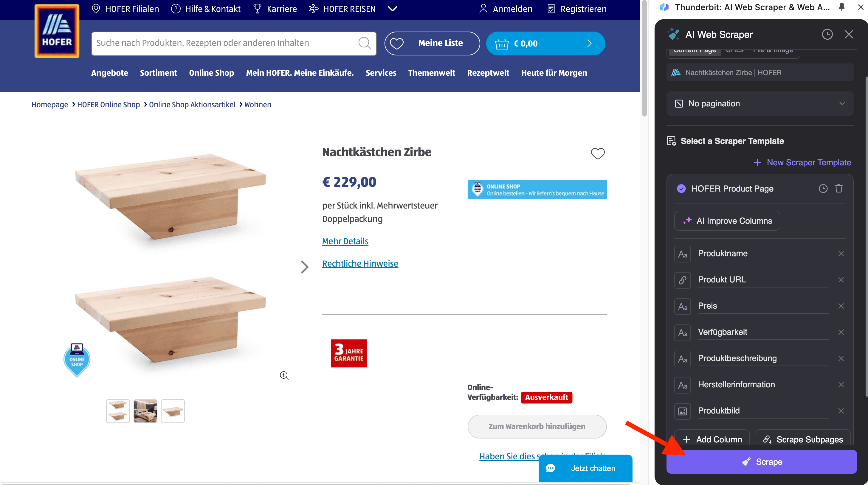This screenshot has width=868, height=485.
Task: Show next product image arrow
Action: tap(304, 267)
